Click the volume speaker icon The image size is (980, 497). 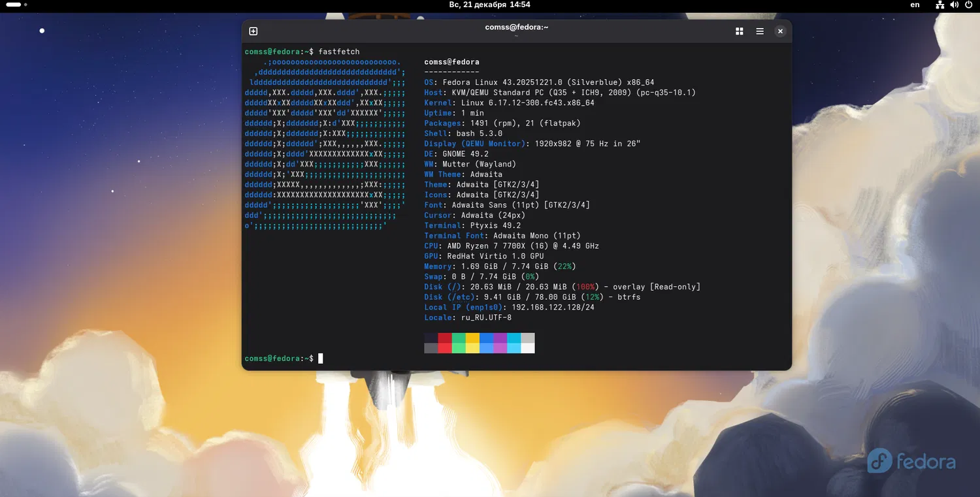[954, 5]
